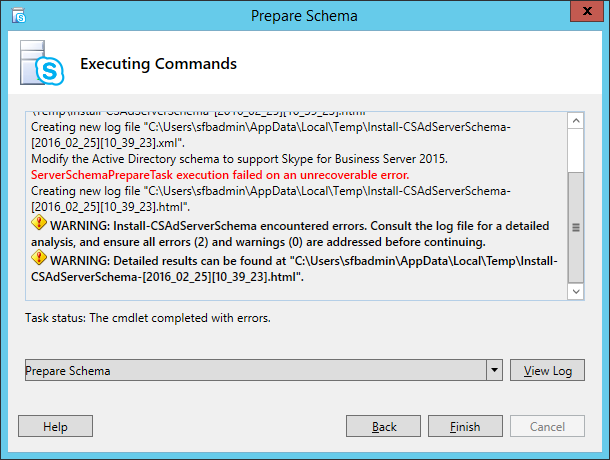Expand the Prepare Schema dropdown arrow
The width and height of the screenshot is (610, 460).
(494, 370)
